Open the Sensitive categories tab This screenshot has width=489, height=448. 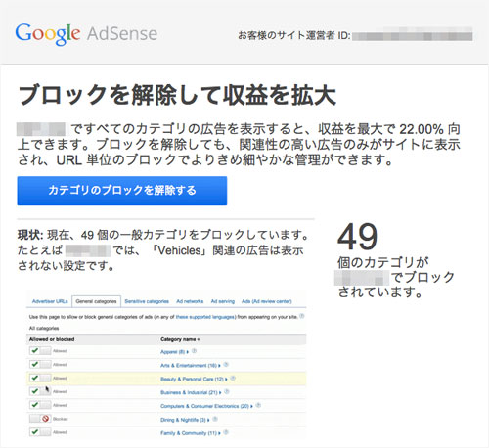click(147, 301)
